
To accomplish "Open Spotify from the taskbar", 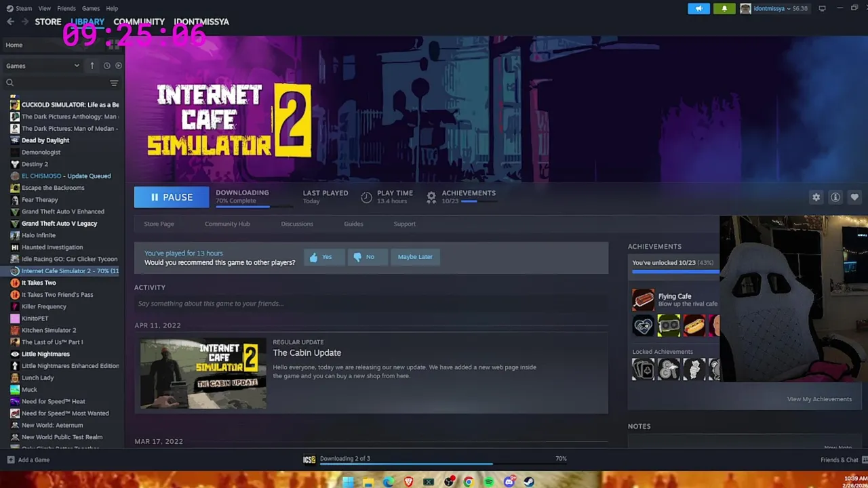I will coord(488,482).
